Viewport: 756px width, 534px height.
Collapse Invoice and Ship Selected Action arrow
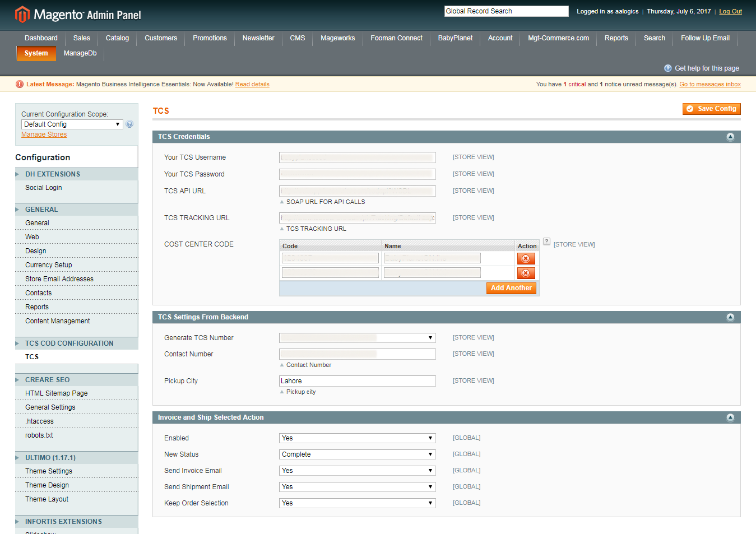pyautogui.click(x=730, y=417)
